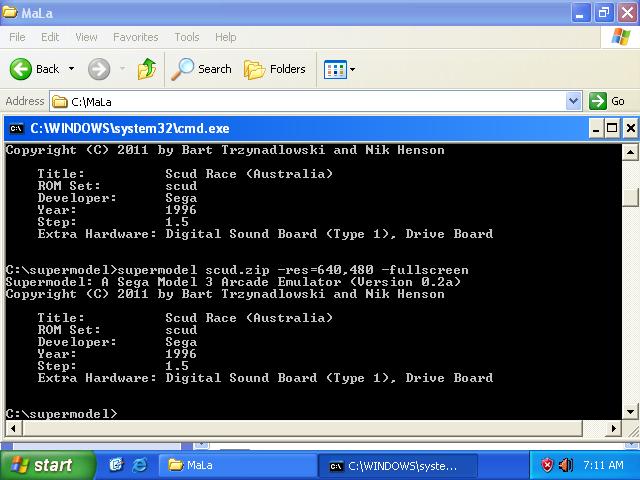This screenshot has width=640, height=480.
Task: Click the MaLa folder icon in title bar
Action: [x=10, y=12]
